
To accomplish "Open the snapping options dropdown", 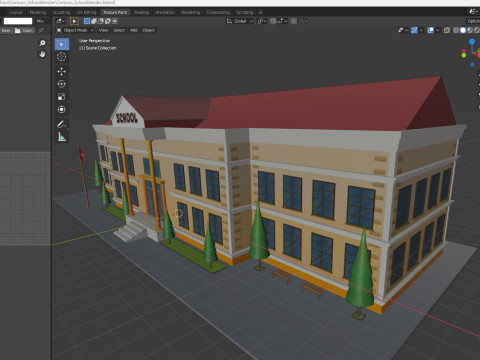I will click(282, 21).
